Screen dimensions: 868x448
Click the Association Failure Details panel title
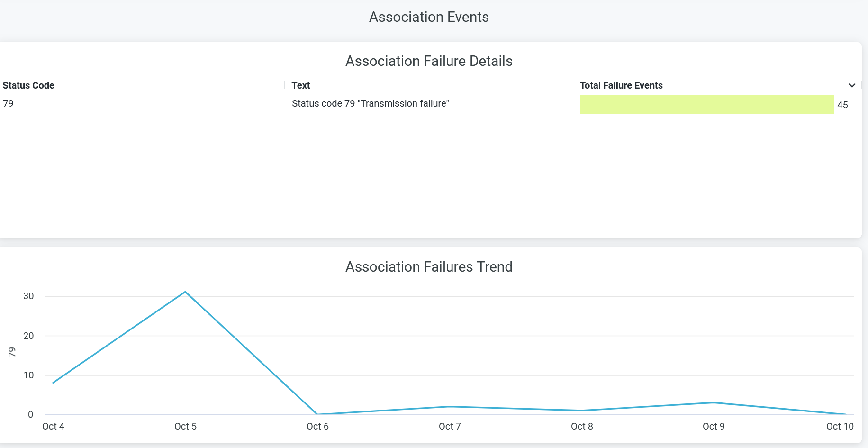pyautogui.click(x=429, y=61)
